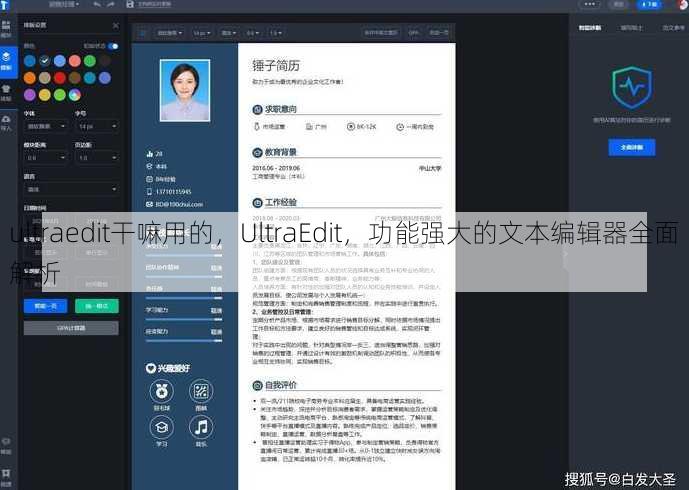
Task: Click the feedback icon near sidebar bottom
Action: click(x=6, y=445)
